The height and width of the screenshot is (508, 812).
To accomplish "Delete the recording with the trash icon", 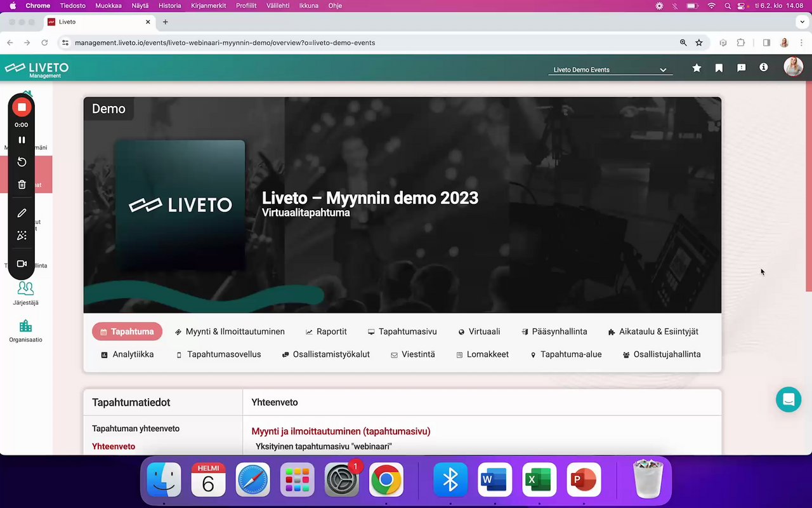I will pos(22,185).
